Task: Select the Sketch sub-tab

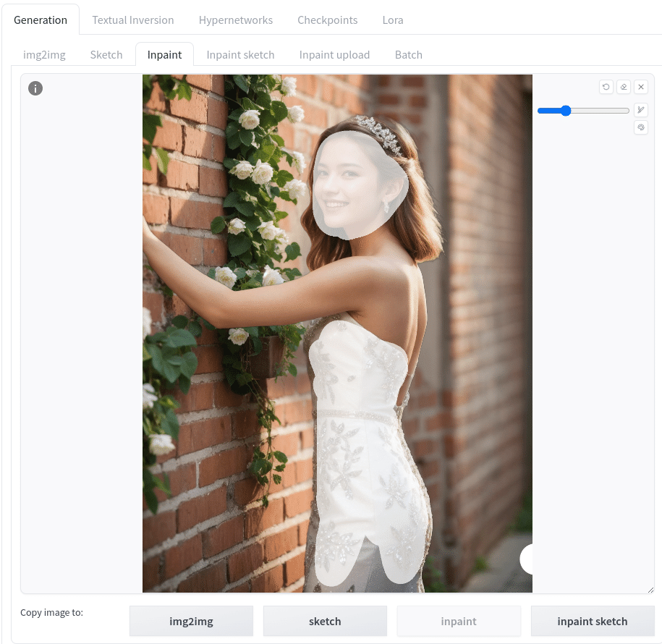Action: coord(106,55)
